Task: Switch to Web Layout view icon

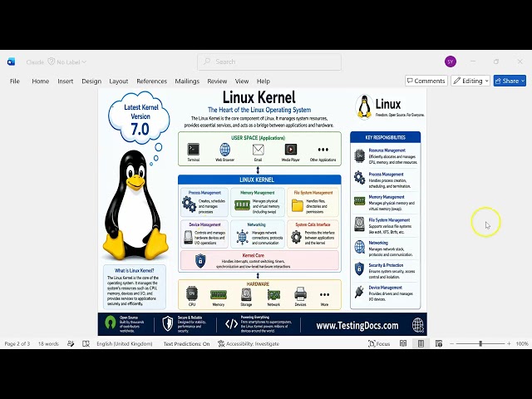Action: 439,343
